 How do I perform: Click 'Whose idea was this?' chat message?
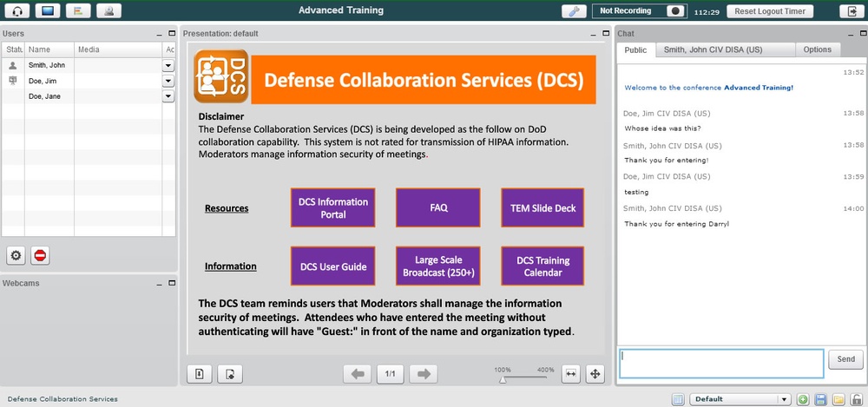[662, 128]
